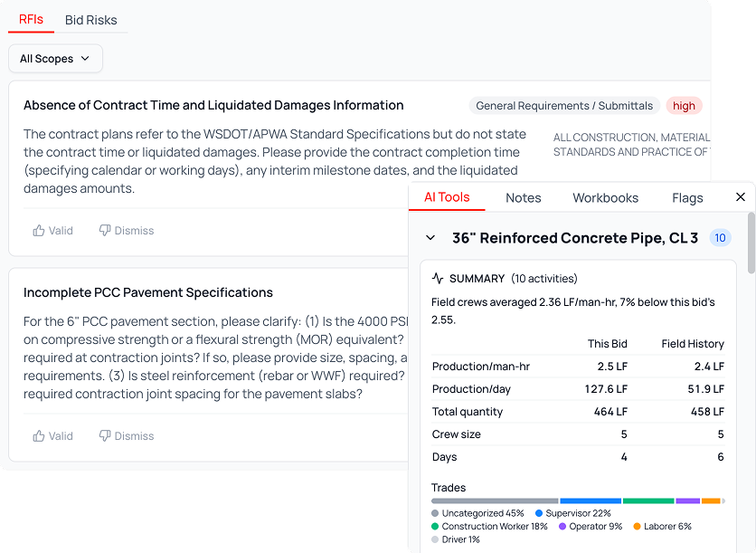Open the Notes tab
This screenshot has height=553, width=756.
coord(523,198)
